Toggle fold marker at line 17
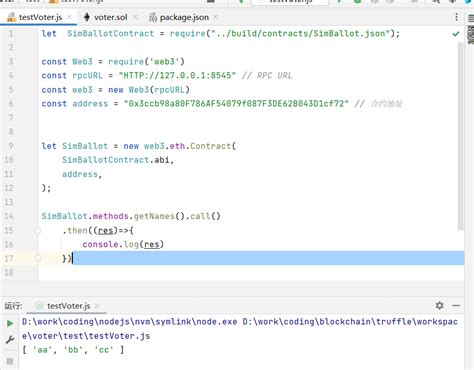Screen dimensions: 474x370 [x=38, y=258]
